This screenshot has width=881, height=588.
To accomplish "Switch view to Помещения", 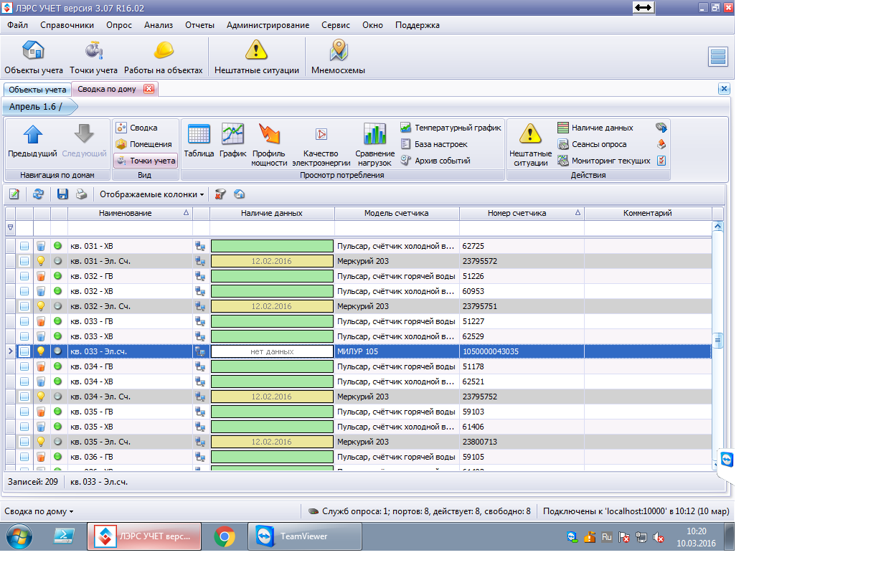I will 144,144.
